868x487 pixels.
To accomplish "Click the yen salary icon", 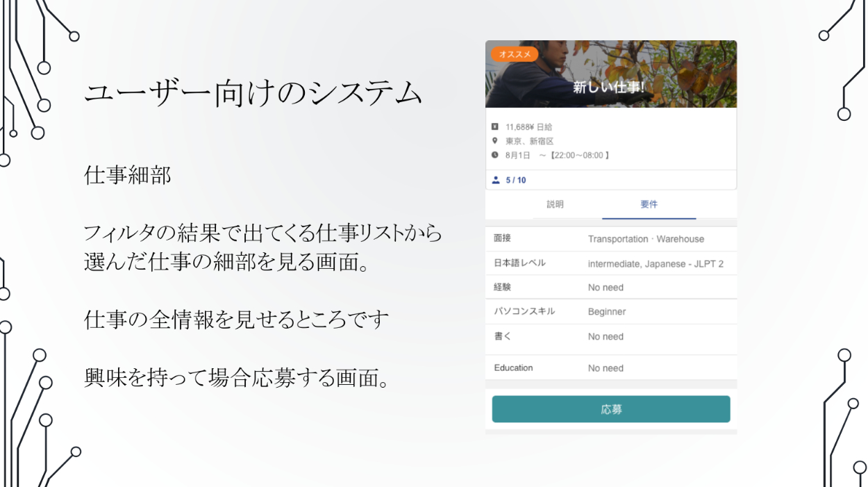I will [x=495, y=127].
